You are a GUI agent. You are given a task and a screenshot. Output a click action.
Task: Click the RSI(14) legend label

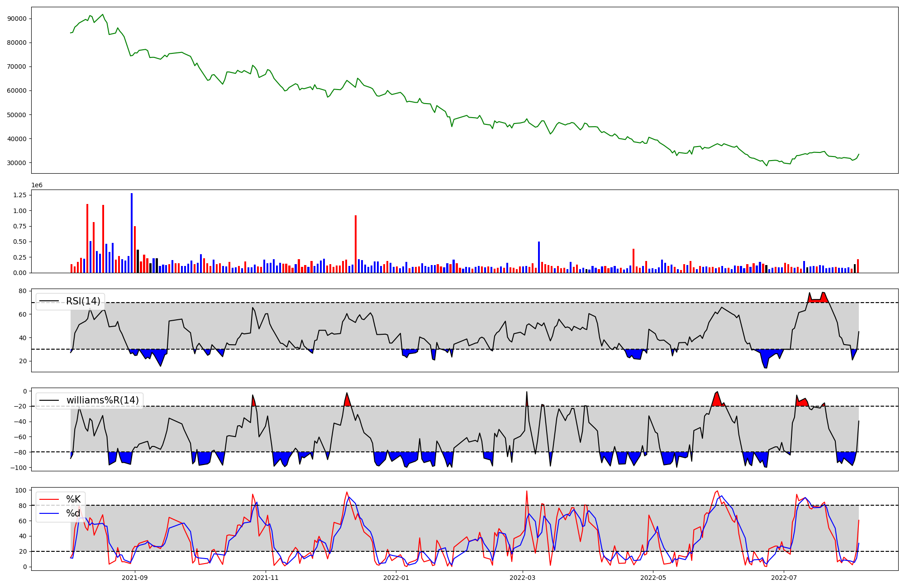click(83, 301)
